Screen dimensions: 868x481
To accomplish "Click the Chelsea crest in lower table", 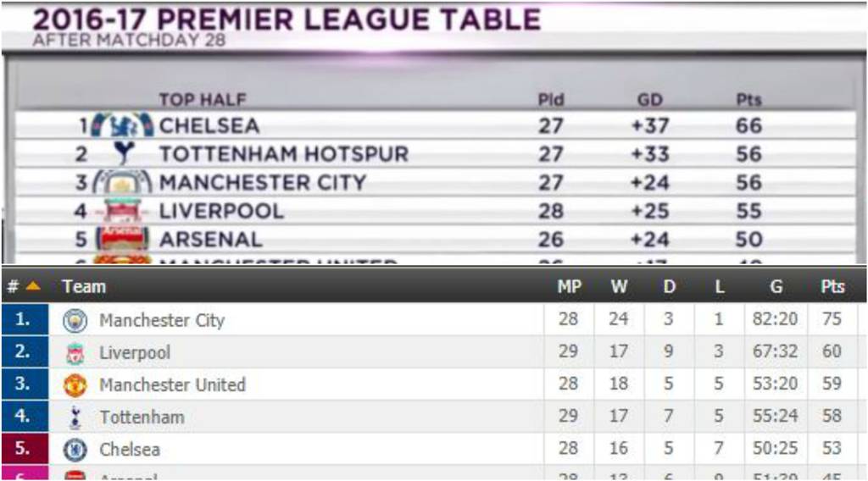I will 75,450.
